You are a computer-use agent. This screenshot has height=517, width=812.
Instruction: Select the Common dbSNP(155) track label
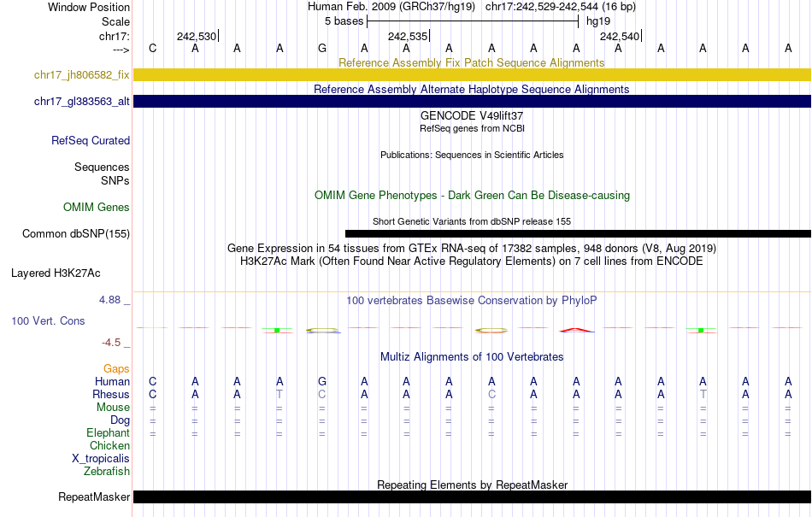(x=76, y=233)
